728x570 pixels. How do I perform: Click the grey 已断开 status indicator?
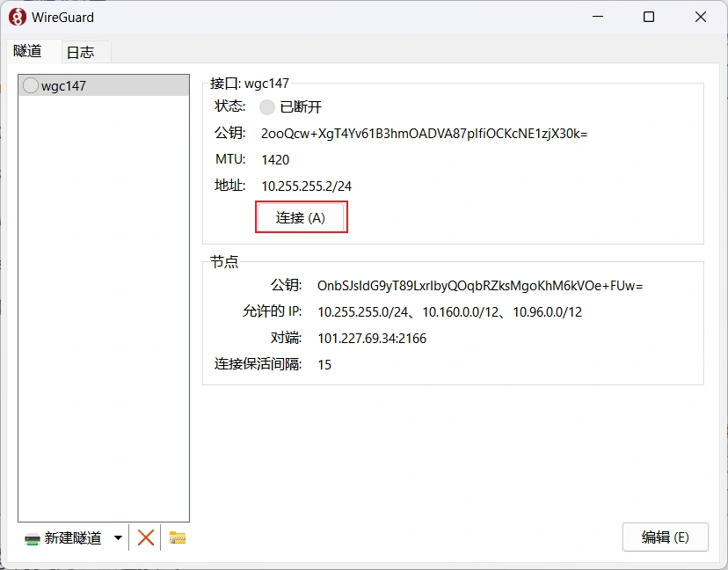267,107
